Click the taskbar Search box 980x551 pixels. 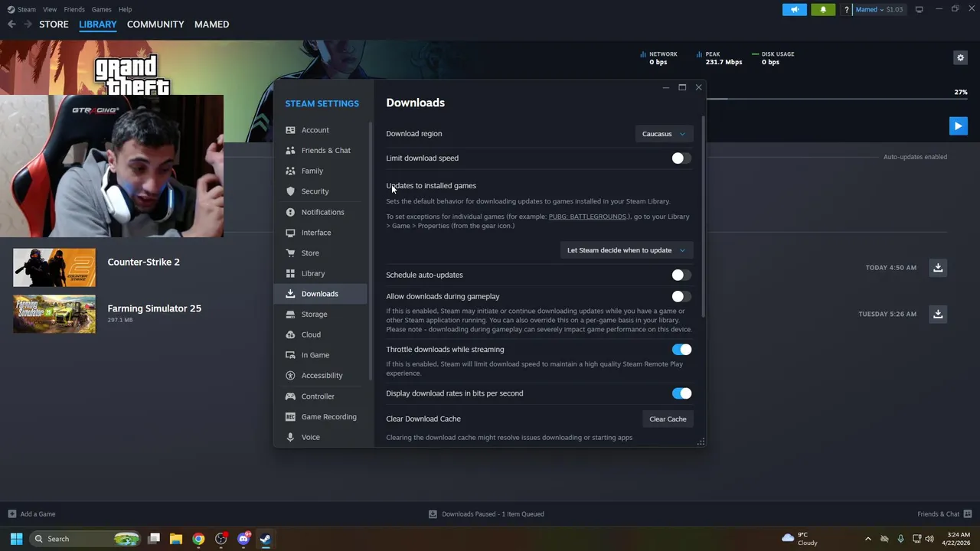tap(86, 539)
